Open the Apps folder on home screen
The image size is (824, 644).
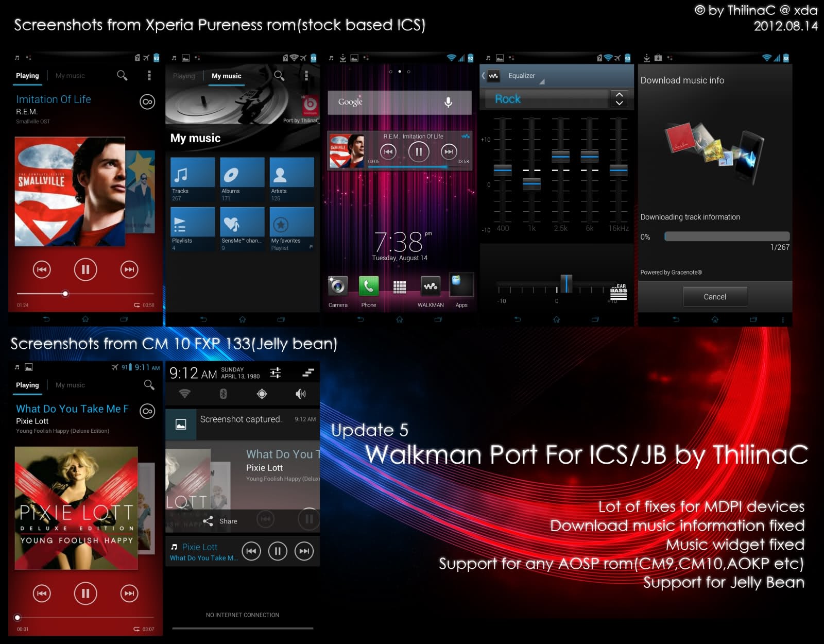click(461, 290)
